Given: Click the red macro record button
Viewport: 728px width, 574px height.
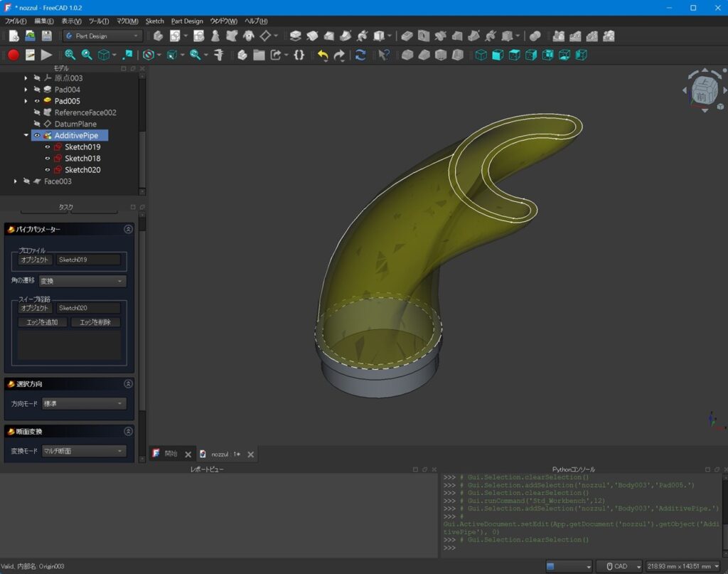Looking at the screenshot, I should click(13, 55).
